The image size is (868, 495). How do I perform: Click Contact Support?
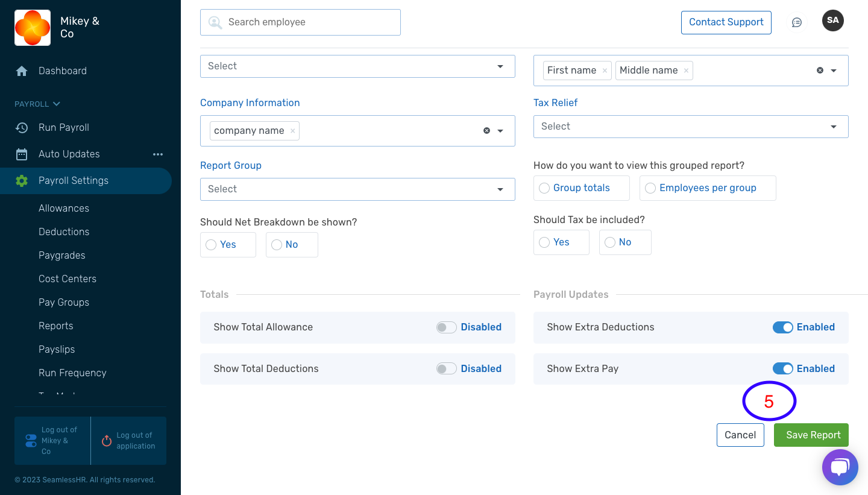point(726,22)
